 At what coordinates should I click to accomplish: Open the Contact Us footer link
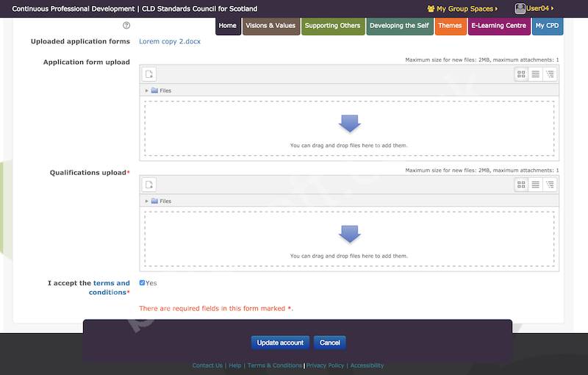coord(207,365)
